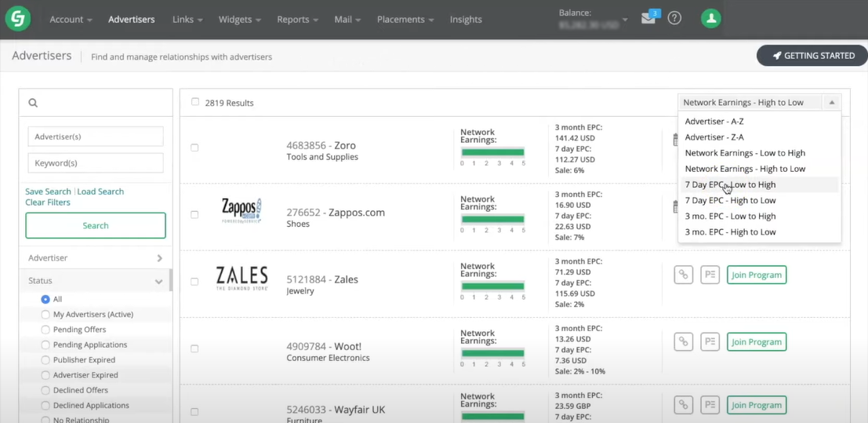The image size is (868, 423).
Task: Focus the Keyword(s) input field
Action: tap(95, 163)
